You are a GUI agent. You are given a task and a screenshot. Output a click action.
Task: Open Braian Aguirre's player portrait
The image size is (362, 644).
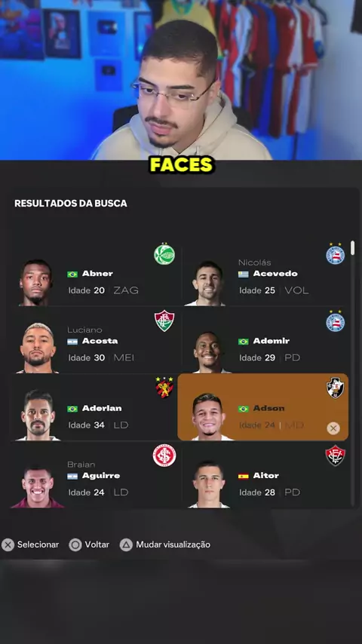[x=38, y=486]
